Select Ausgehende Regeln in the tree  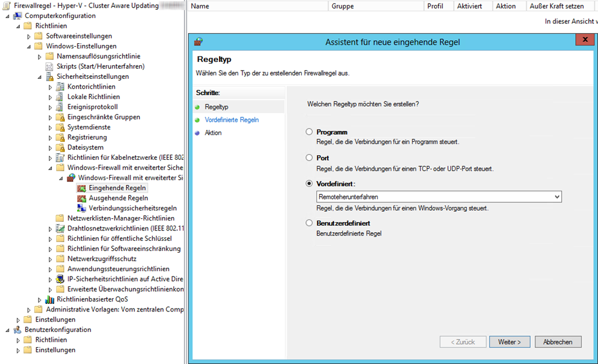coord(118,198)
